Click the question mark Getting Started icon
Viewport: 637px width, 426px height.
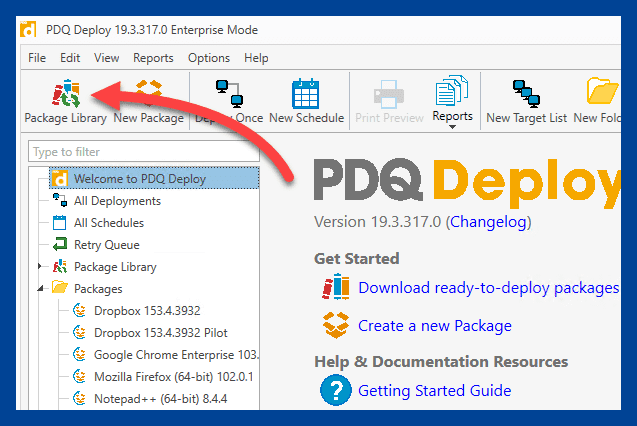336,390
